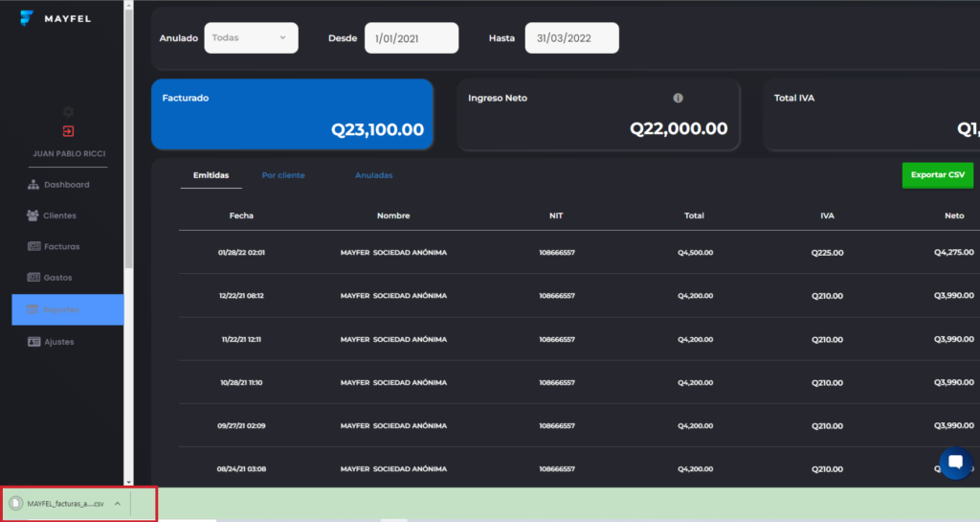The height and width of the screenshot is (522, 980).
Task: Click the Exportar CSV button
Action: [x=937, y=175]
